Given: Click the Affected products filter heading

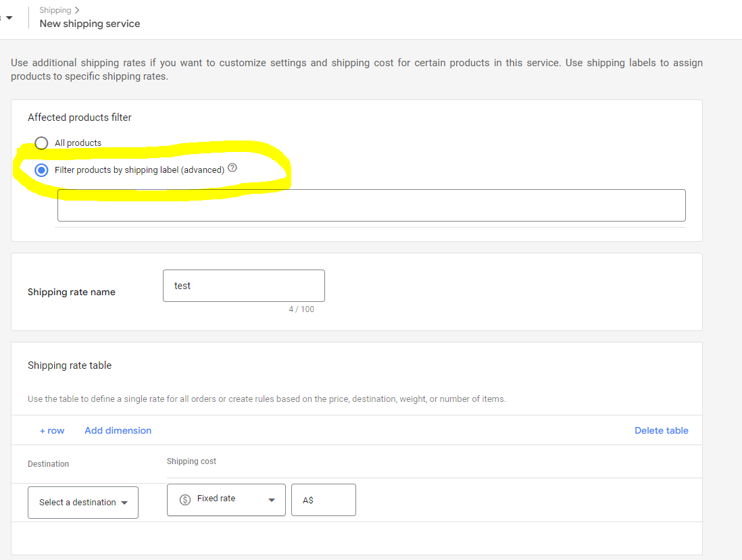Looking at the screenshot, I should point(80,118).
